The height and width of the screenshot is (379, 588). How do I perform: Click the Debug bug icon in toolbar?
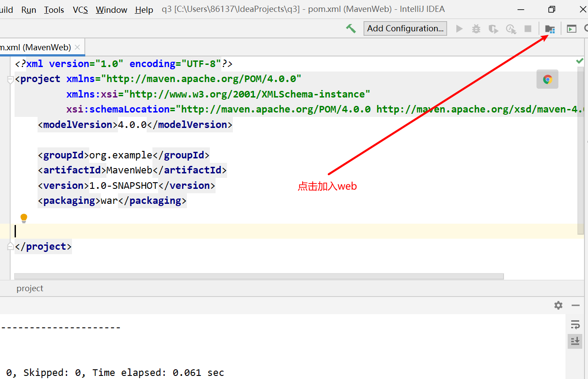tap(476, 29)
